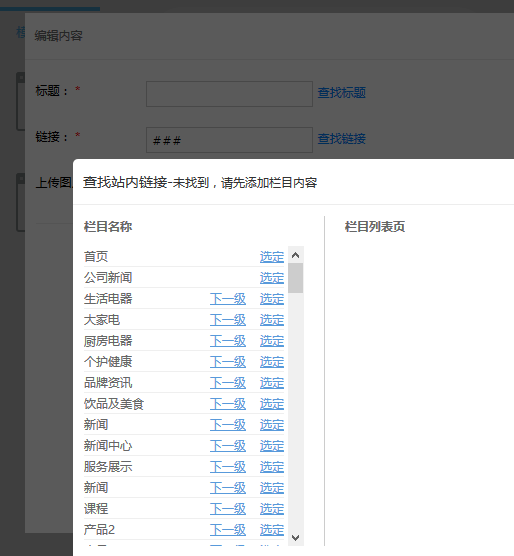Screen dimensions: 514x556
Task: Focus the 链接 input field containing ###
Action: point(229,140)
